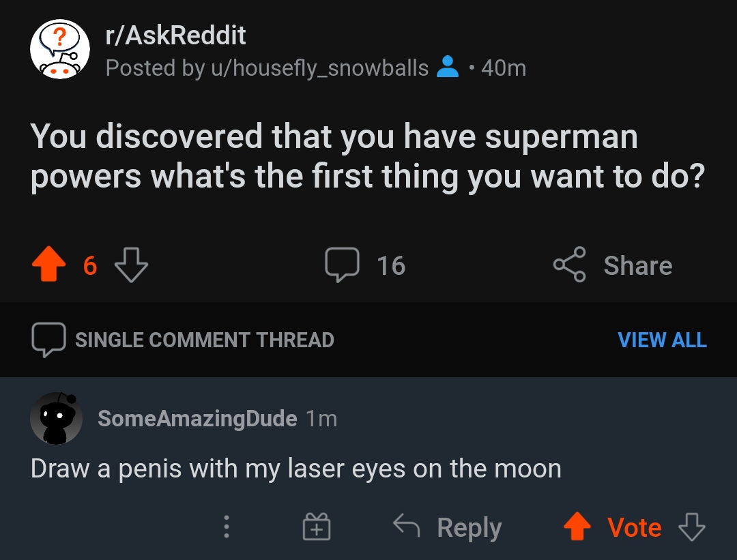Open the r/AskReddit subreddit avatar
The width and height of the screenshot is (737, 560).
59,50
